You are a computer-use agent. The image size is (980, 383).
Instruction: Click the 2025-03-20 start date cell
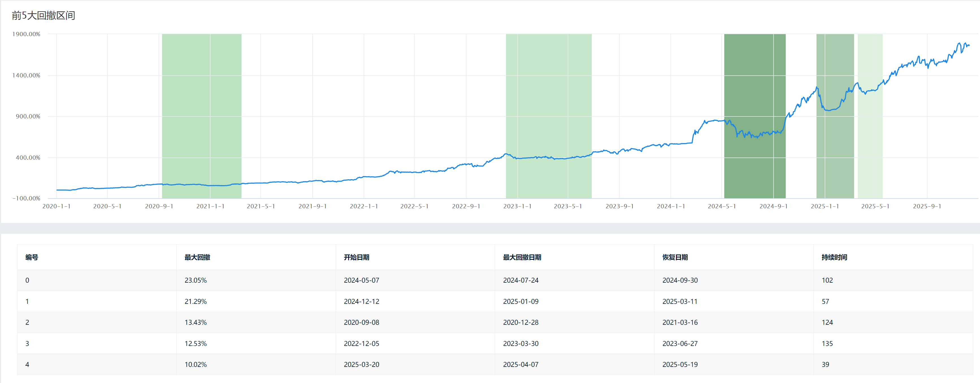coord(361,364)
